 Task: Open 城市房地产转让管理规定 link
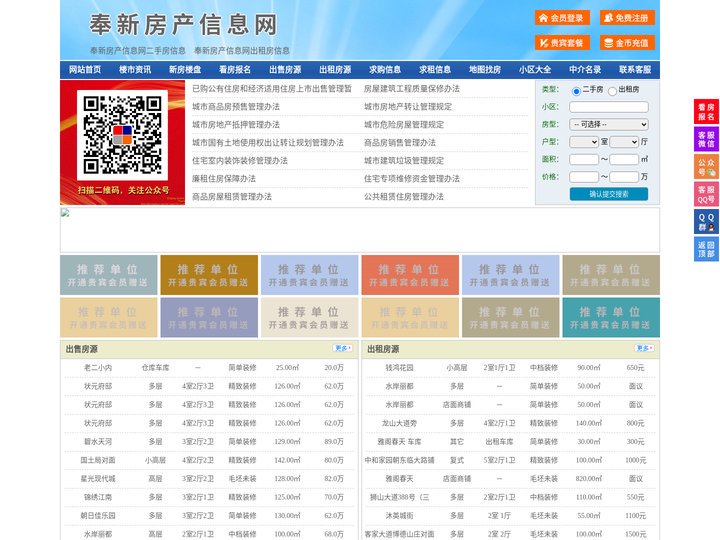pyautogui.click(x=408, y=107)
